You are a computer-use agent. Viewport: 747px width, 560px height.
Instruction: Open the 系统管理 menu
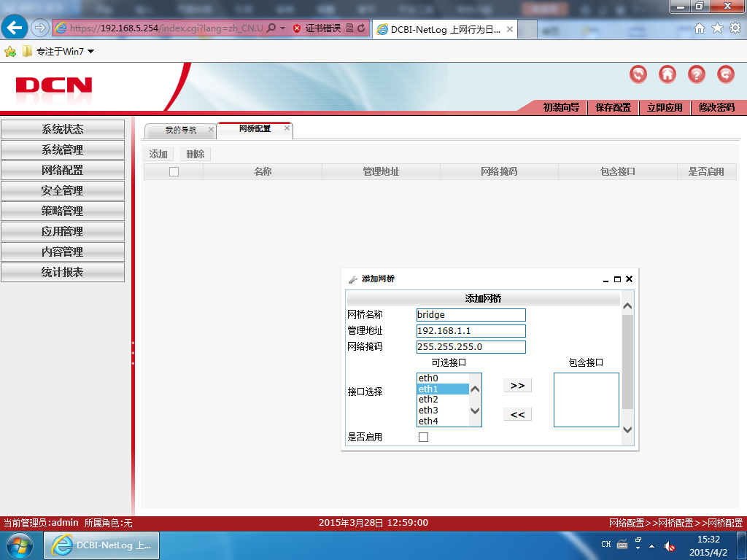click(63, 150)
